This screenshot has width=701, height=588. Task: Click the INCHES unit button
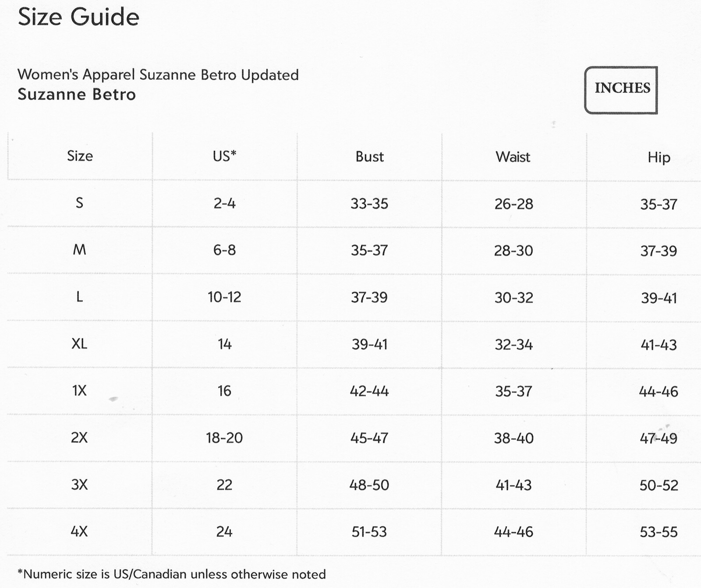[x=621, y=90]
